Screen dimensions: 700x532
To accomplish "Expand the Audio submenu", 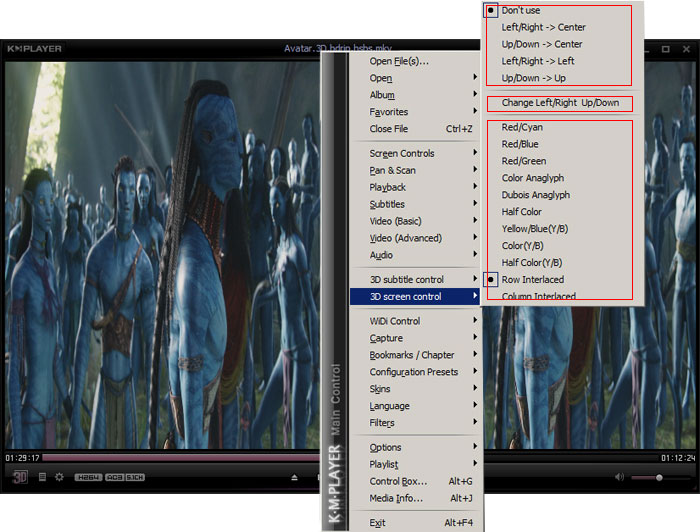I will click(x=415, y=255).
